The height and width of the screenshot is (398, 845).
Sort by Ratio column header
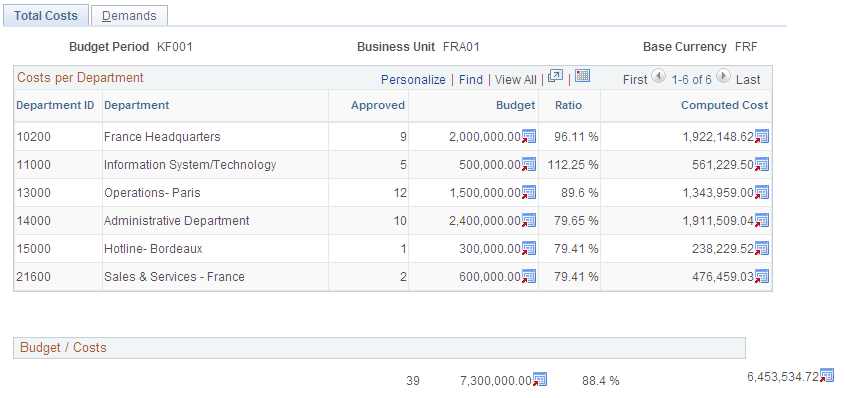tap(569, 106)
